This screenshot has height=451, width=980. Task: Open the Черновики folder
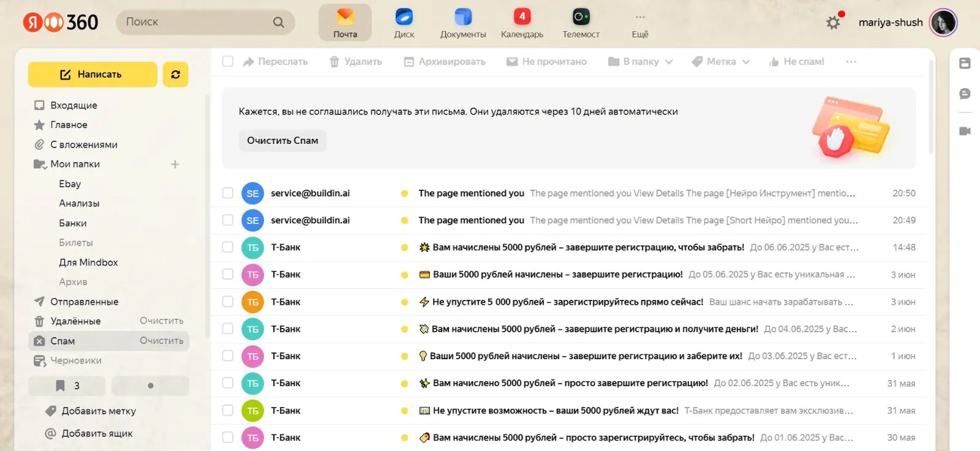pyautogui.click(x=76, y=360)
